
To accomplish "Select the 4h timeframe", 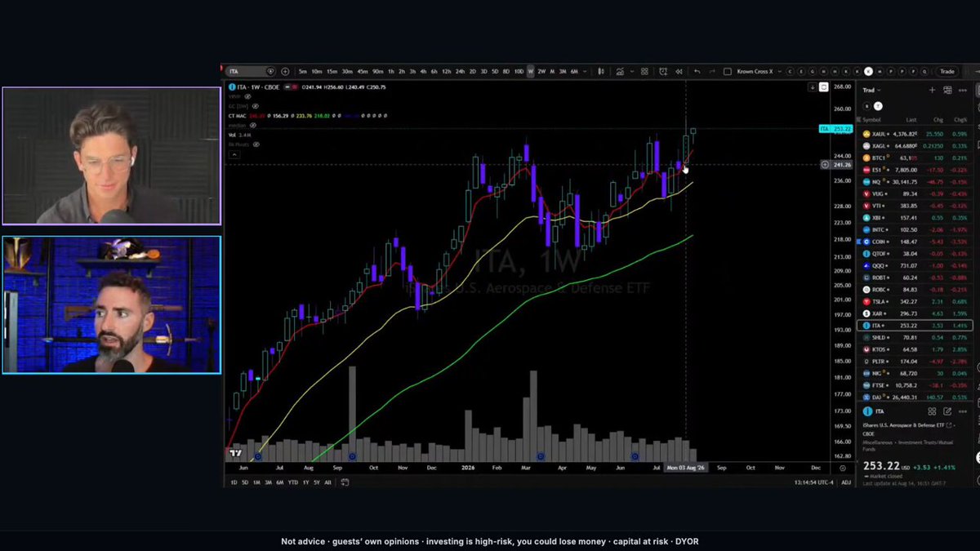I will click(x=423, y=71).
